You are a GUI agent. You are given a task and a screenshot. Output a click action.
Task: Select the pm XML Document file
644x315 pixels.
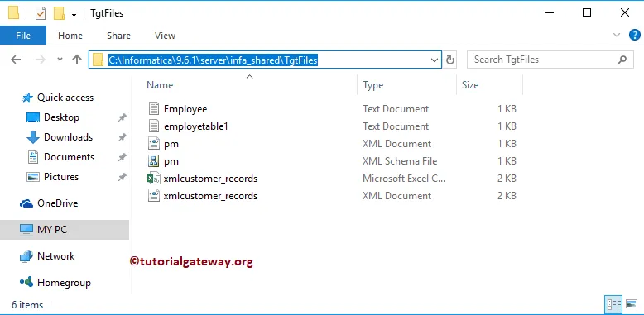point(171,144)
